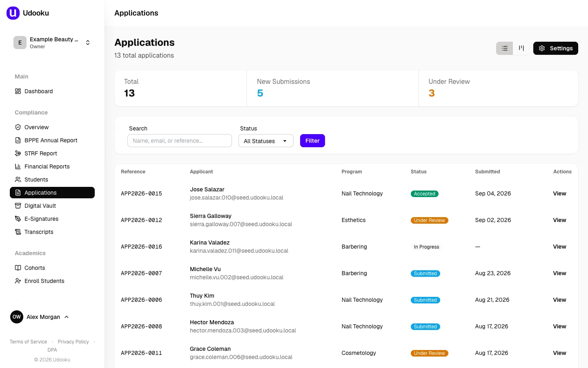Click the Cohorts book icon

[x=18, y=268]
